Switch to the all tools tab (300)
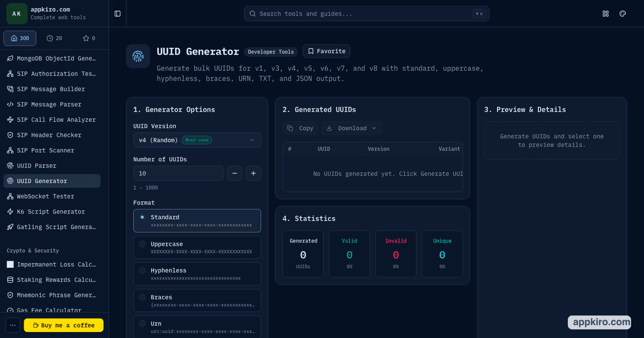This screenshot has height=338, width=644. point(20,38)
